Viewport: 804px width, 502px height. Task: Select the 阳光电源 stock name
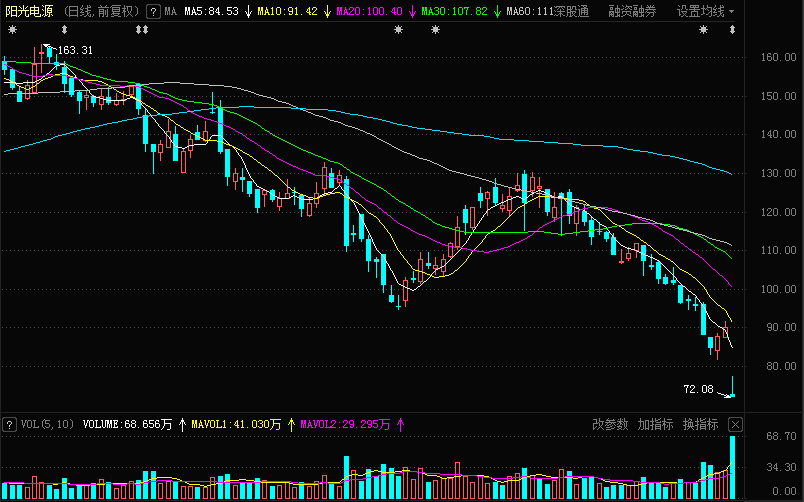27,12
